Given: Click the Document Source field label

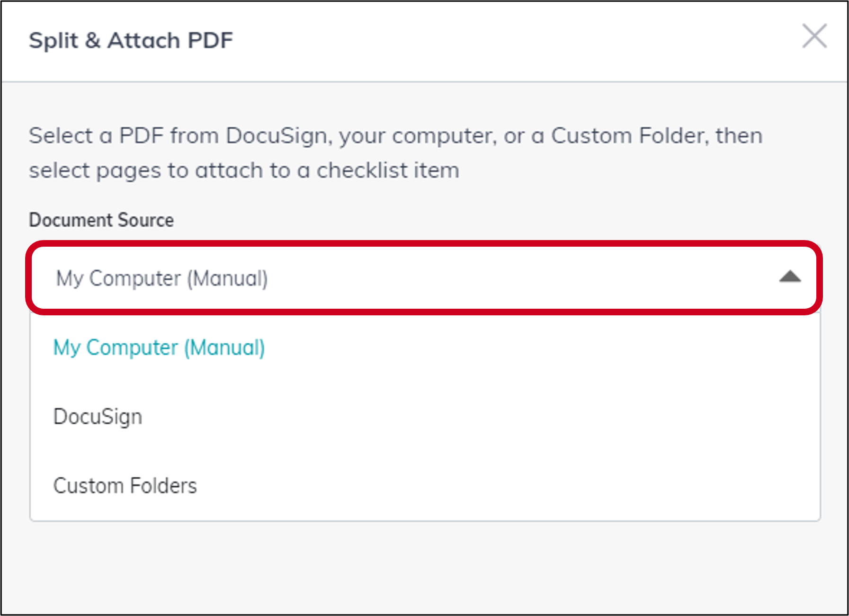Looking at the screenshot, I should [101, 220].
